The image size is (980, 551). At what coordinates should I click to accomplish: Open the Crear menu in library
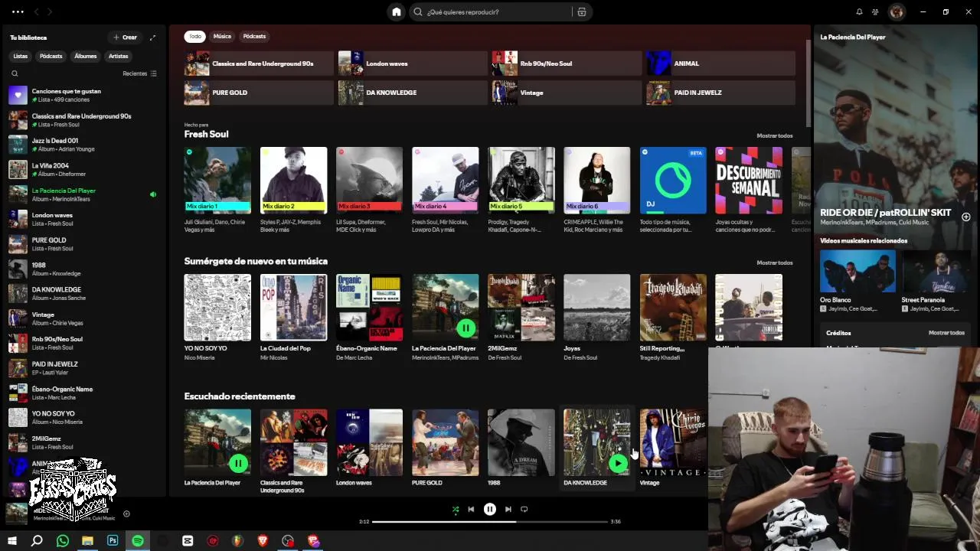(x=125, y=37)
